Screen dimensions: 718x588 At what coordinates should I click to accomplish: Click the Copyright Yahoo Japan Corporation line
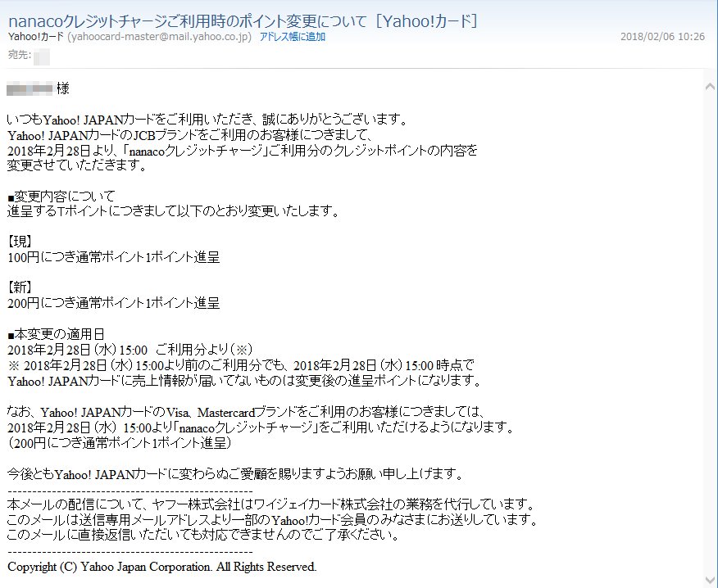click(162, 567)
